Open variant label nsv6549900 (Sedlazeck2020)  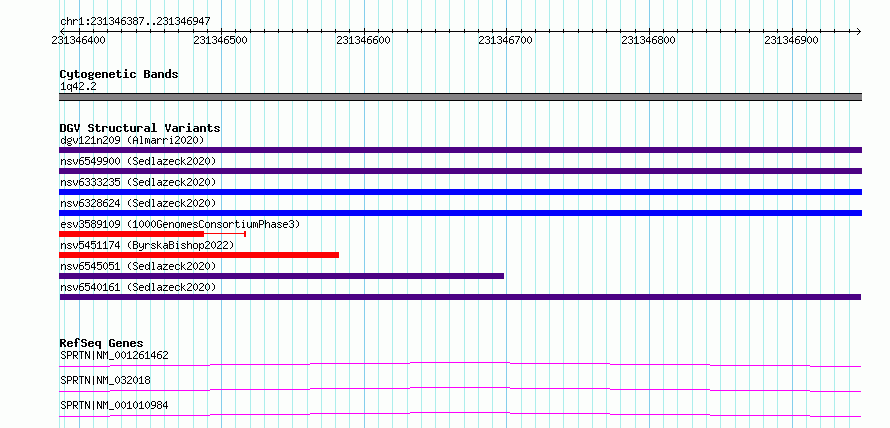click(x=138, y=161)
